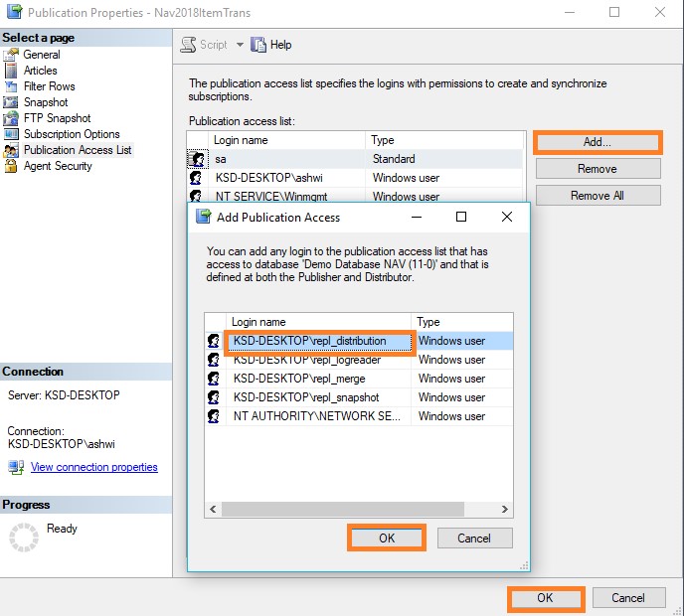This screenshot has width=684, height=616.
Task: Click the Remove All button
Action: (598, 196)
